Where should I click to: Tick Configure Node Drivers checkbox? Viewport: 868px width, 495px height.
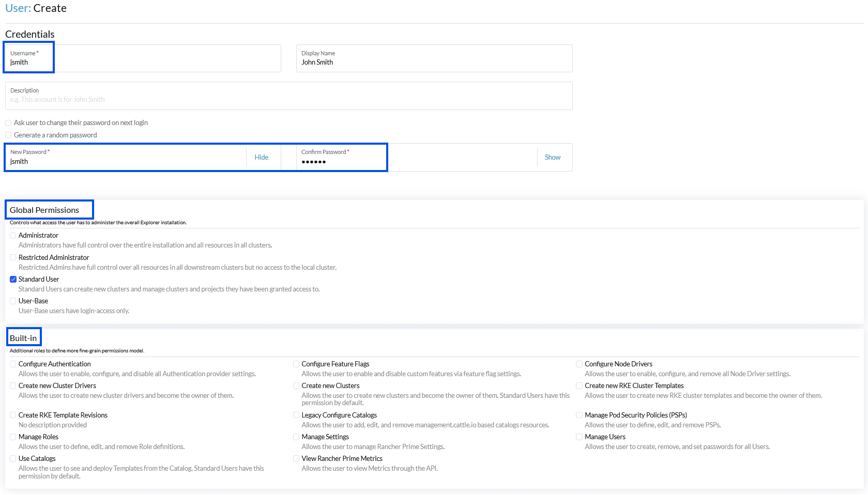[580, 364]
